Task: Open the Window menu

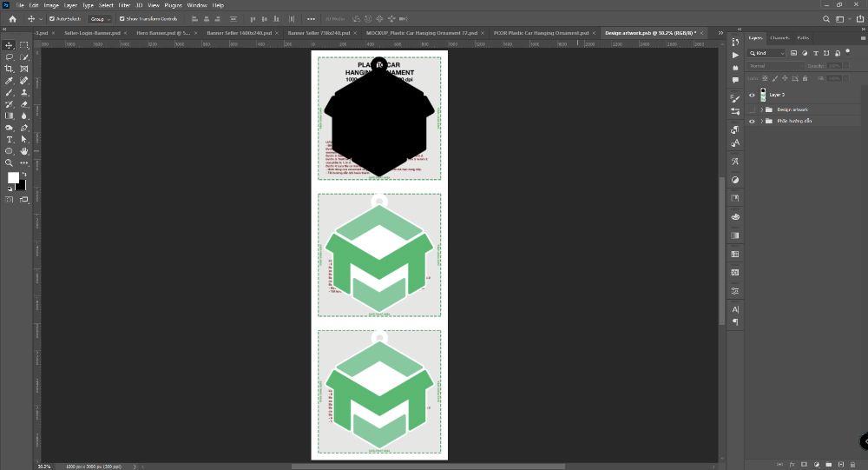Action: tap(196, 5)
